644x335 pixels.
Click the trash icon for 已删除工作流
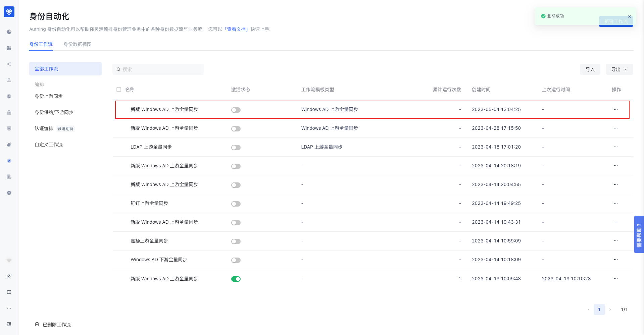pyautogui.click(x=37, y=324)
